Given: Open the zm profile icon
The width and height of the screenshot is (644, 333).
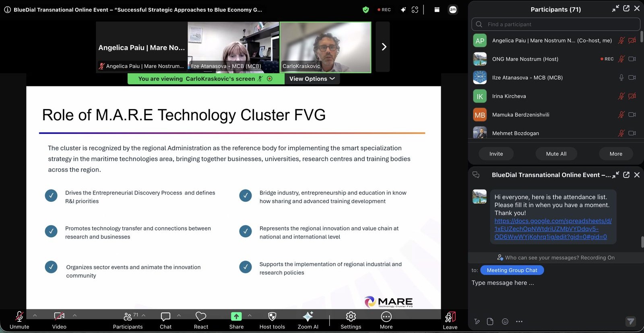Looking at the screenshot, I should [x=453, y=10].
